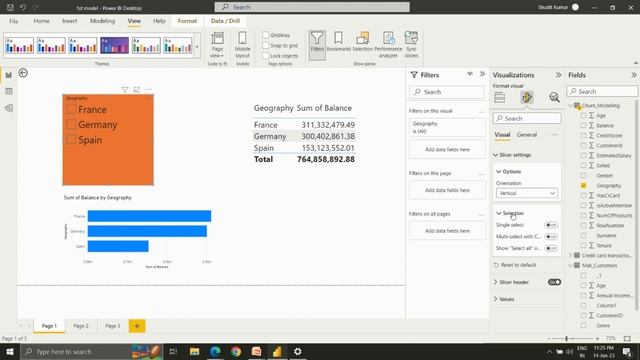Check Germany in the slicer
Image resolution: width=640 pixels, height=360 pixels.
71,124
